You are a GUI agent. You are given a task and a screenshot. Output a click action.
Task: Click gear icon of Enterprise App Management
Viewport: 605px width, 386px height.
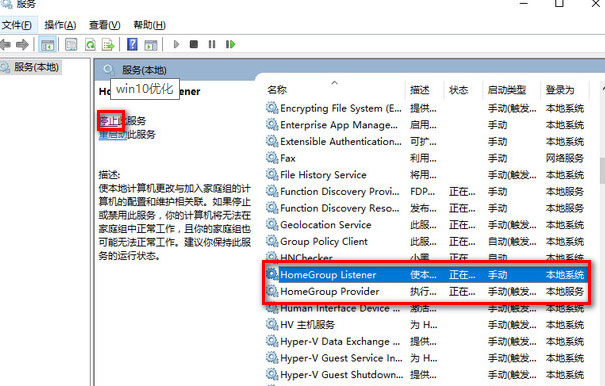(272, 125)
